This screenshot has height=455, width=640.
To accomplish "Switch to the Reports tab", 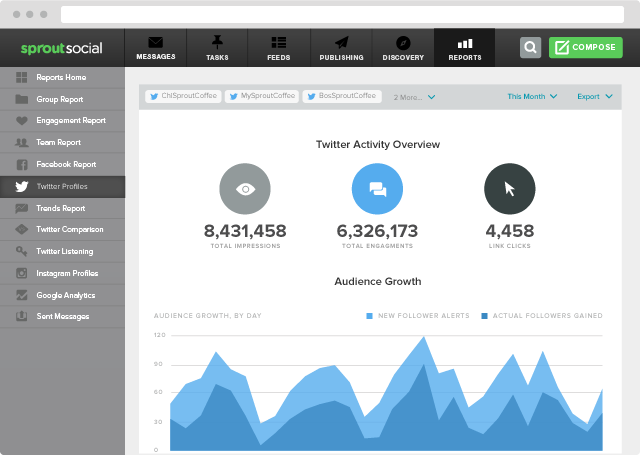I will [x=465, y=47].
